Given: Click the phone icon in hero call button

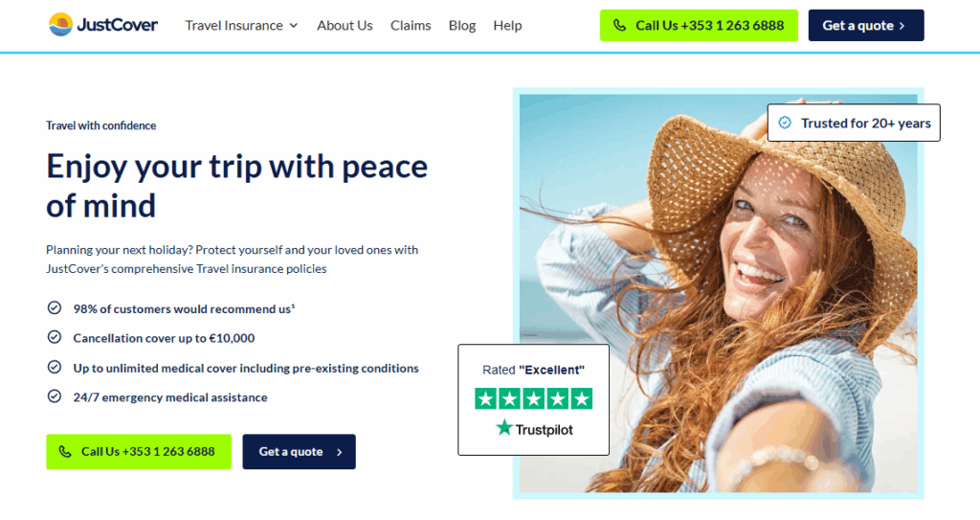Looking at the screenshot, I should (65, 451).
